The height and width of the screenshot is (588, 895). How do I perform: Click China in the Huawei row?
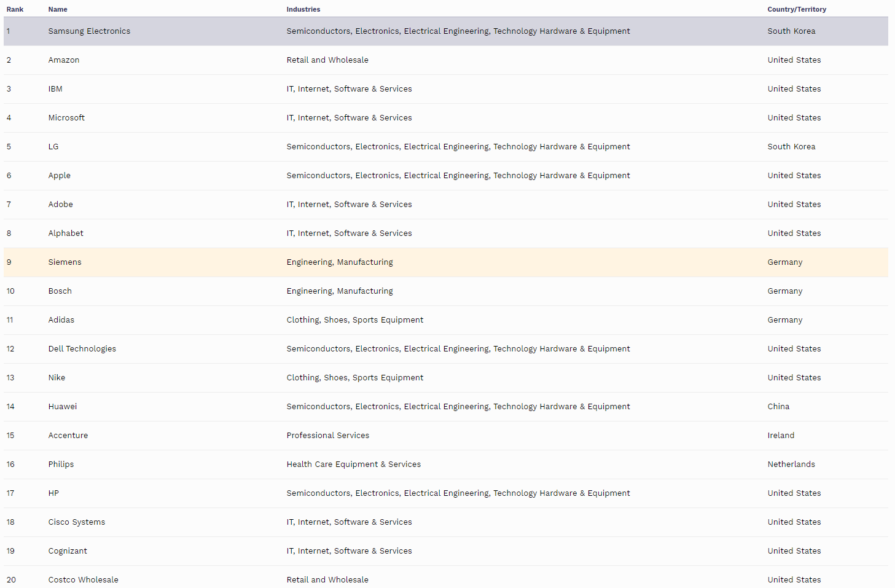click(778, 407)
